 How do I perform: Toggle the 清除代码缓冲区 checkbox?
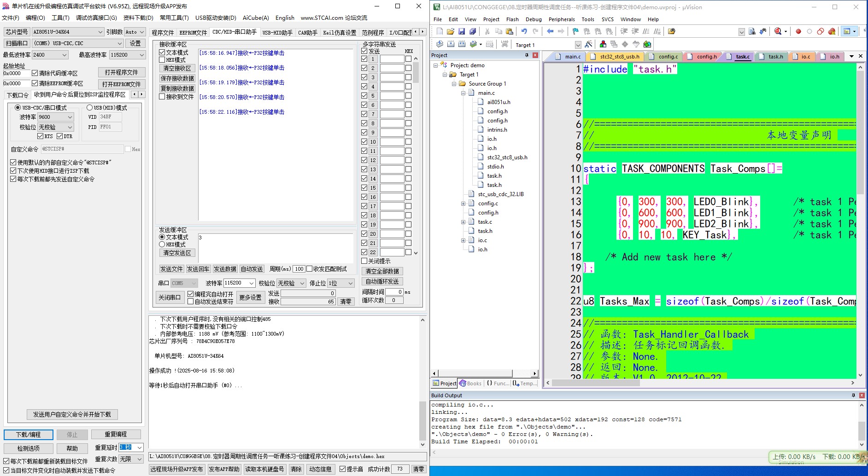(x=35, y=73)
